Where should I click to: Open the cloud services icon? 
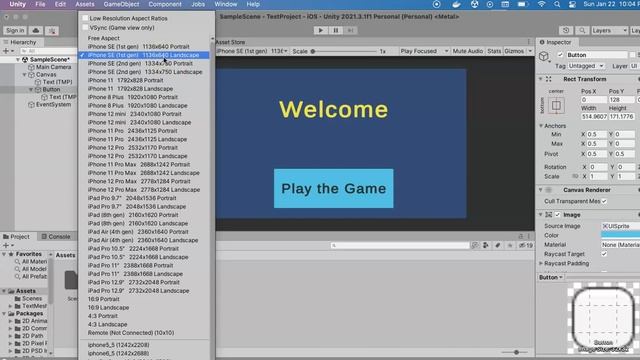[x=36, y=31]
